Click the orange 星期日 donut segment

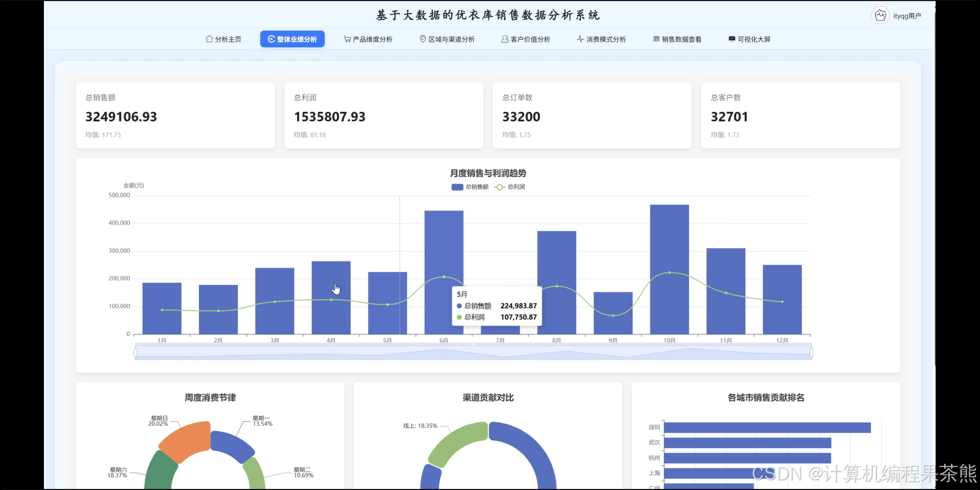(x=186, y=440)
